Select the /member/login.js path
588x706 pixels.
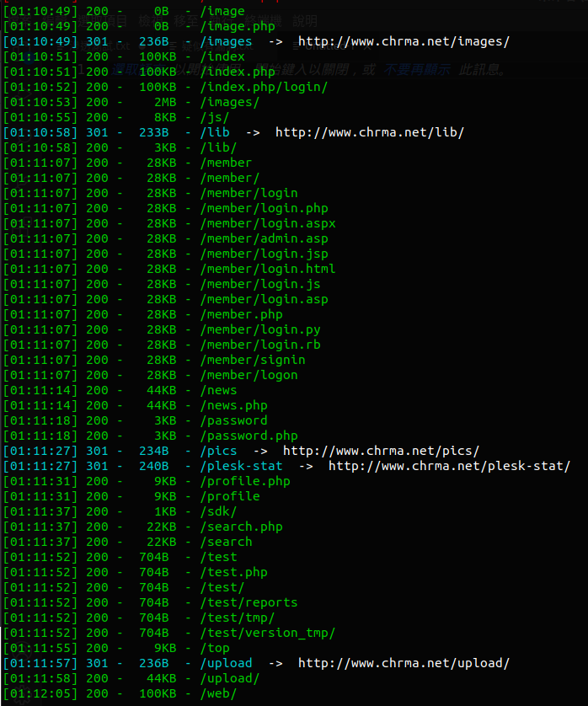pyautogui.click(x=260, y=284)
